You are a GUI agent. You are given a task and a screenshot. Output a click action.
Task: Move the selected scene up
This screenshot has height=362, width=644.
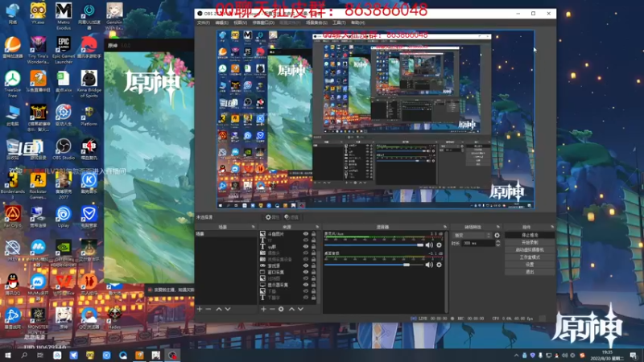[x=219, y=309]
